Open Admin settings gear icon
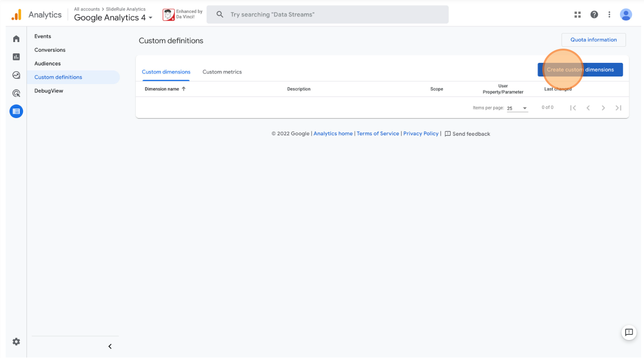The image size is (644, 358). 16,341
